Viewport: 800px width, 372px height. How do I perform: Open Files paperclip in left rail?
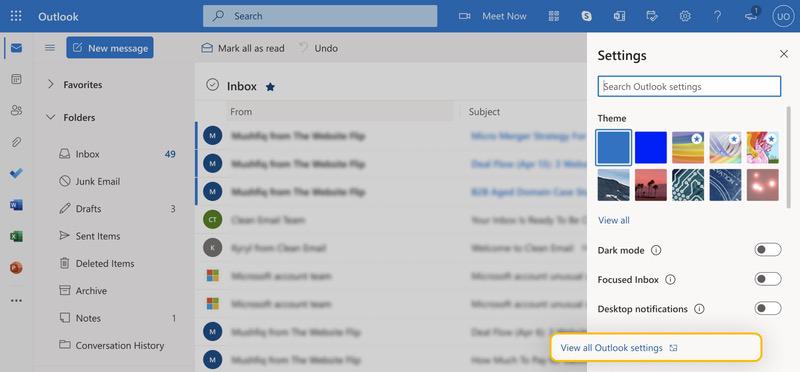tap(16, 142)
